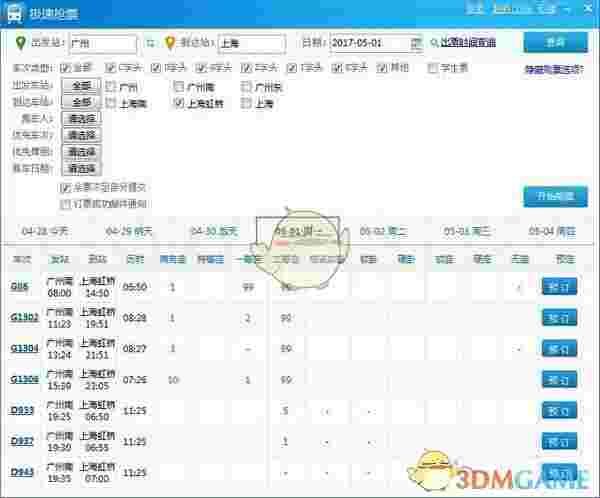Image resolution: width=600 pixels, height=498 pixels.
Task: Book train D937 with its 预订 button
Action: 559,442
